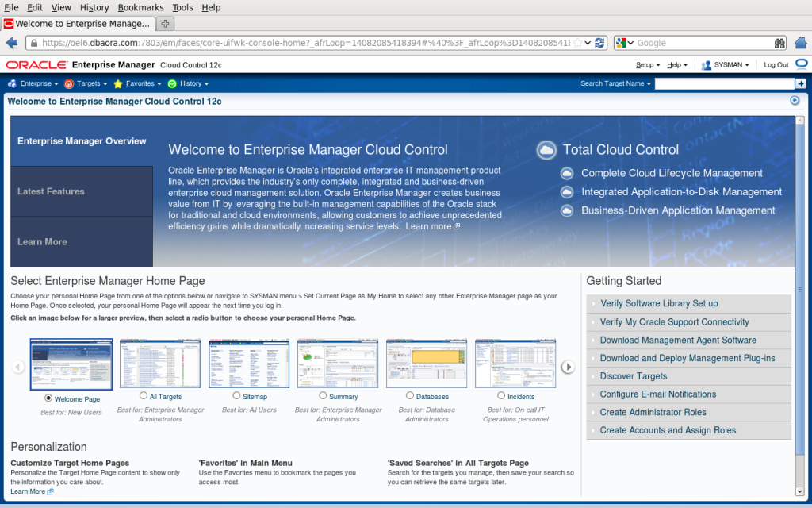
Task: Preview the Databases home page thumbnail
Action: tap(427, 364)
